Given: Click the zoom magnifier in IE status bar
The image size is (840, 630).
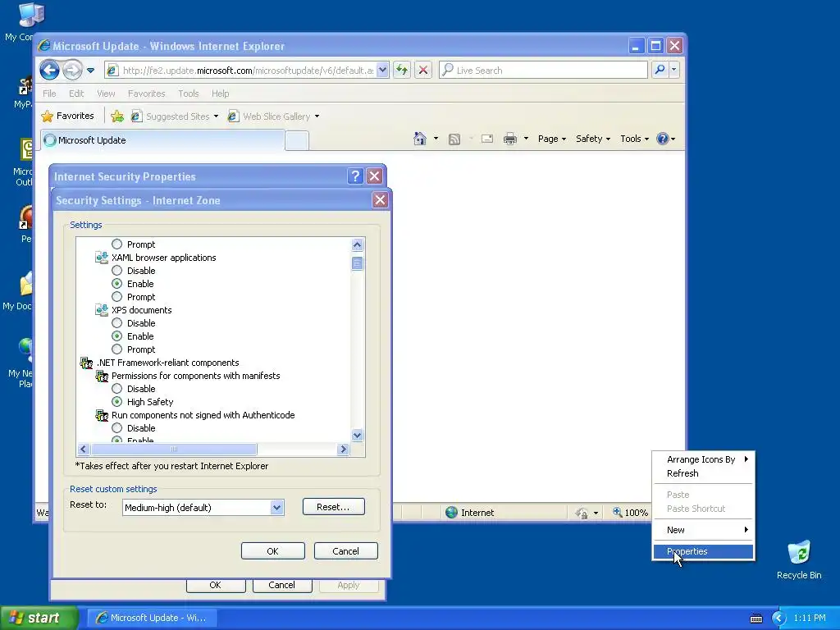Looking at the screenshot, I should [617, 512].
